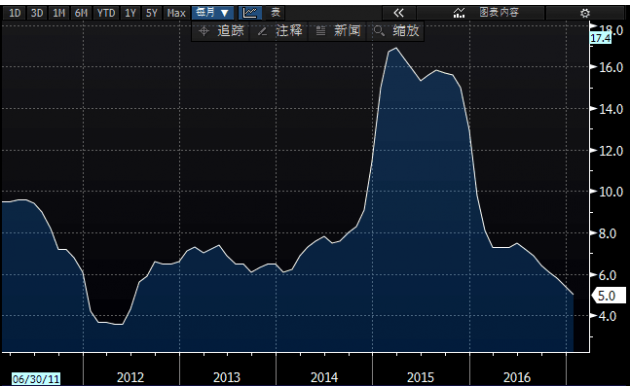Screen dimensions: 630x392
Task: Choose the YTD range
Action: click(x=106, y=13)
